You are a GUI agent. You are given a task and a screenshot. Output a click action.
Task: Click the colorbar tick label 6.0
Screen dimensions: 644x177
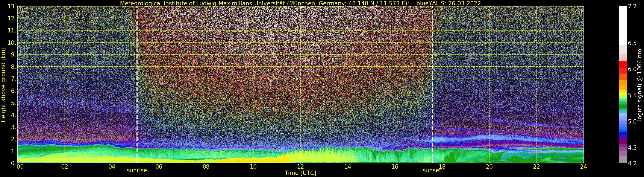(632, 69)
